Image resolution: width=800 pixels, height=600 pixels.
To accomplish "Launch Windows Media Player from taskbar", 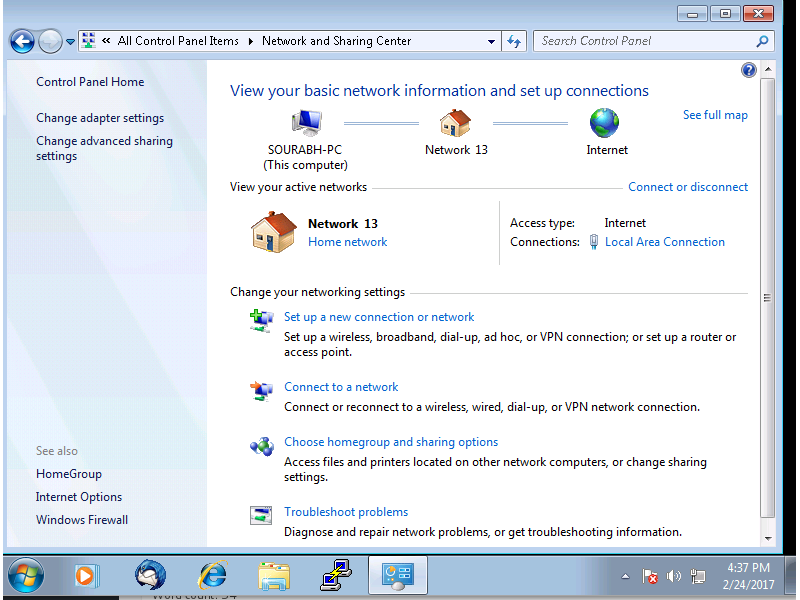I will (87, 576).
